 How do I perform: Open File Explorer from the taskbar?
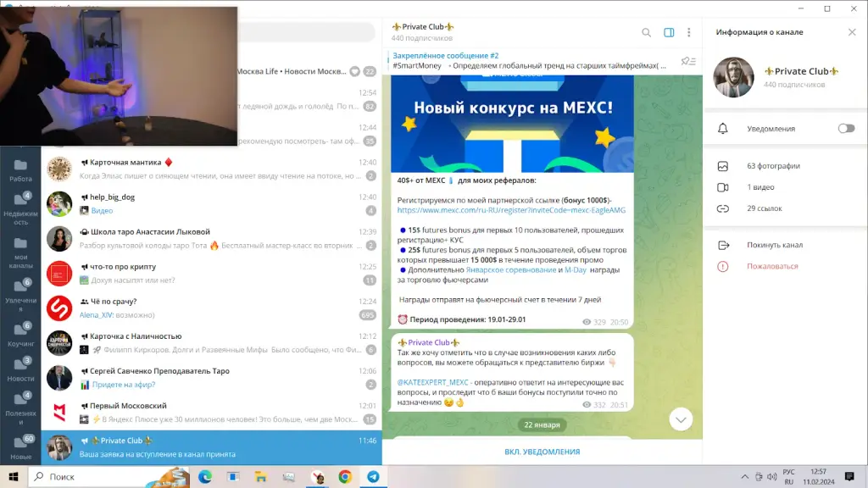(x=261, y=476)
